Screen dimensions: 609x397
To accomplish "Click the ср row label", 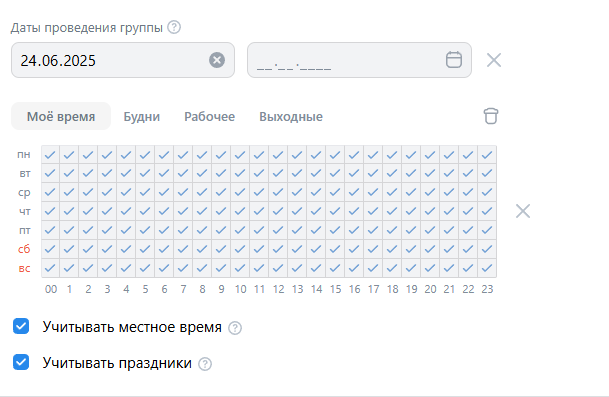I will pos(24,193).
